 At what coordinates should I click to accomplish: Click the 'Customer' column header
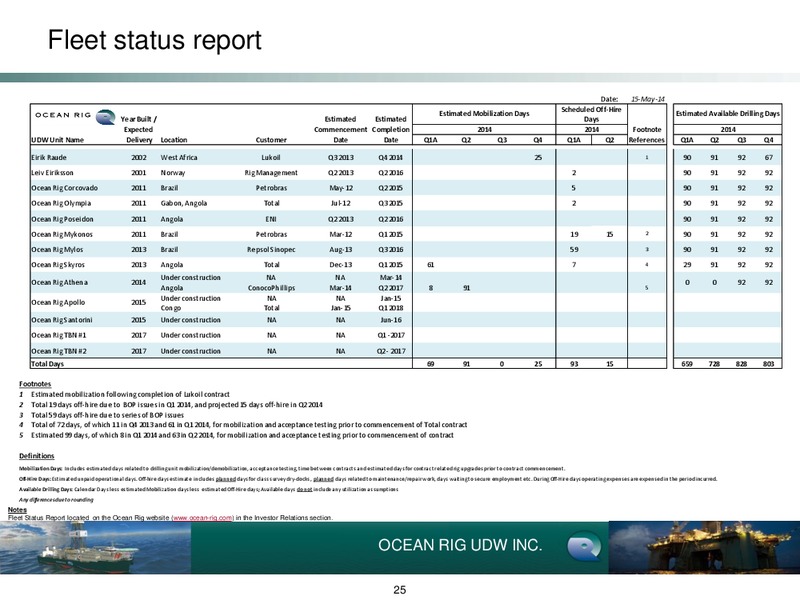pos(271,140)
